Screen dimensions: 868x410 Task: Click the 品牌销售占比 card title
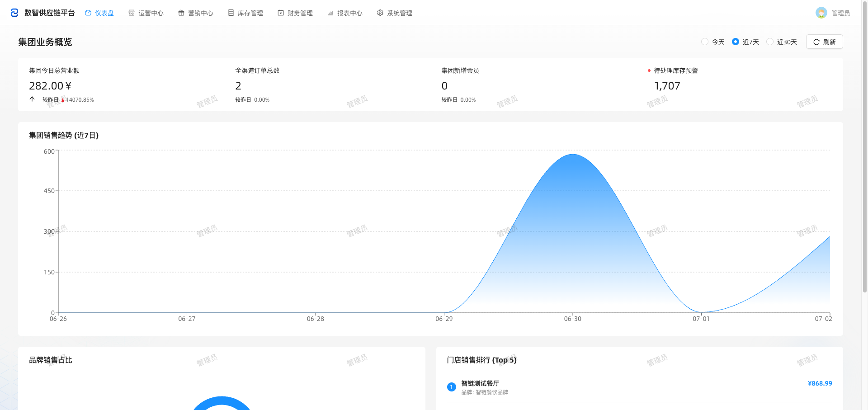coord(51,360)
